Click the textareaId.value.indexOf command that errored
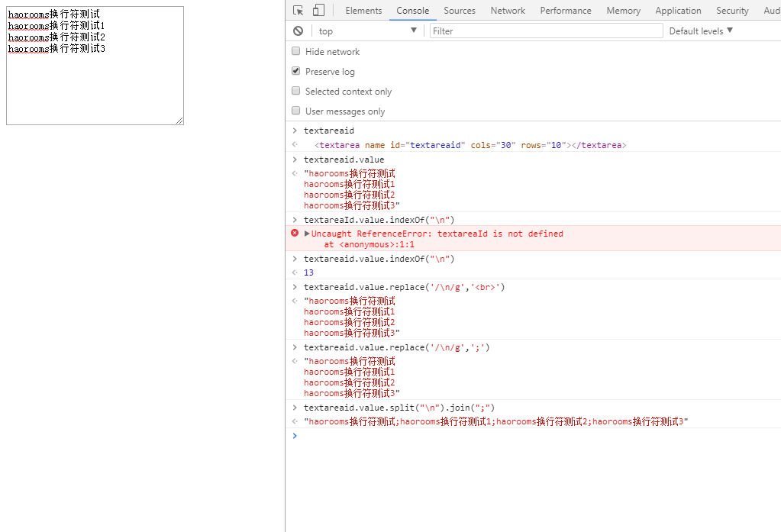 pyautogui.click(x=379, y=220)
